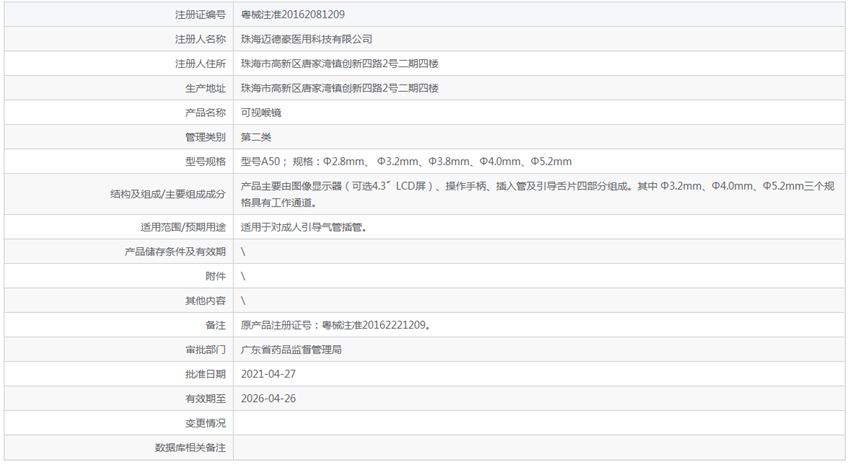850x464 pixels.
Task: Select product name 可视喉镜
Action: point(261,113)
